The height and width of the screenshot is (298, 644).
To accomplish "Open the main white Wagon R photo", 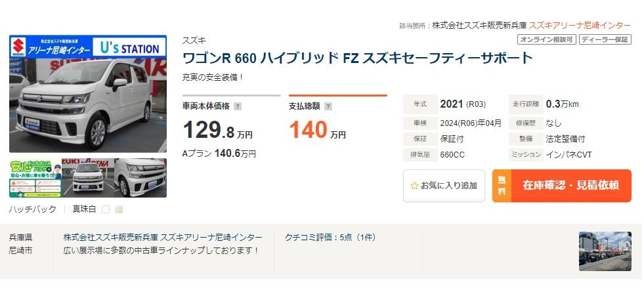I will point(88,94).
